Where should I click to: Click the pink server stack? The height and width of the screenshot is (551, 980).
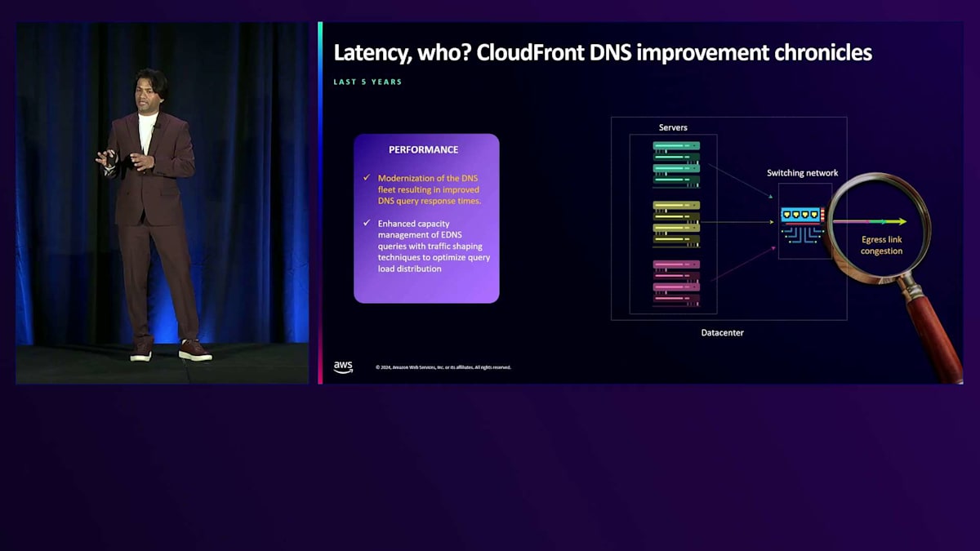tap(676, 282)
